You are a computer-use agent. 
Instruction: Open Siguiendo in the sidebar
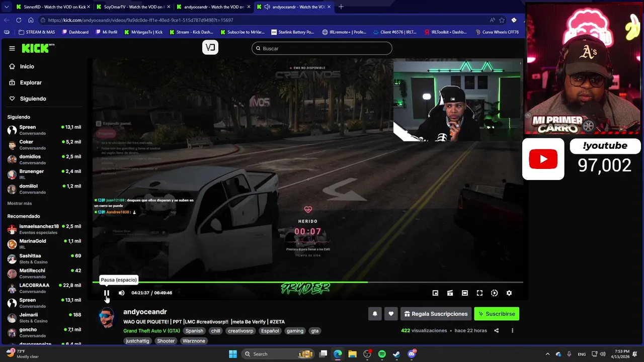coord(33,99)
